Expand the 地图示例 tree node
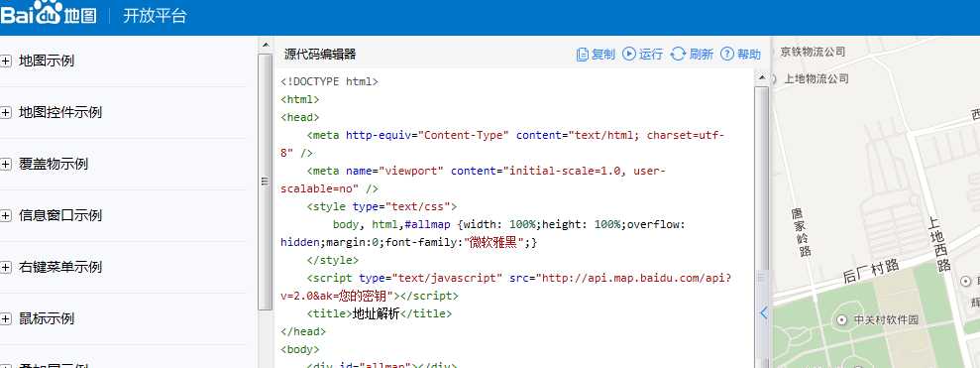The image size is (980, 368). pyautogui.click(x=6, y=61)
